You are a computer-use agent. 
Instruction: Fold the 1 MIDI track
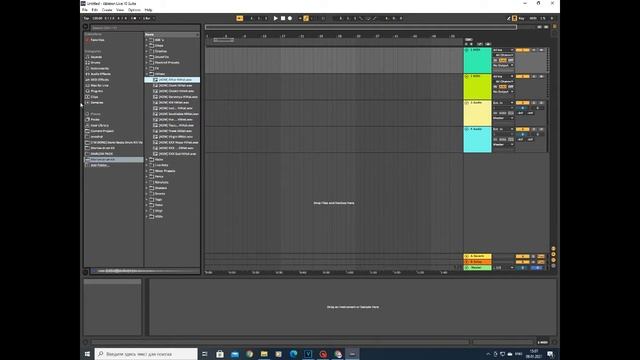467,50
